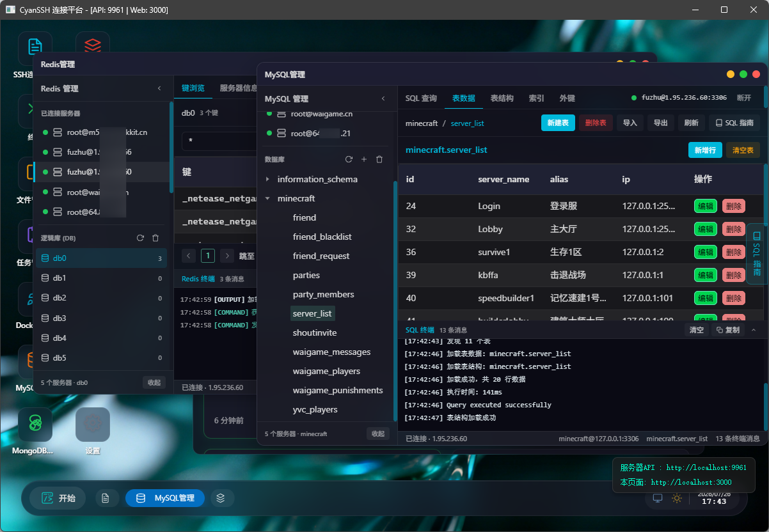Click the 新建表 button
769x532 pixels.
tap(558, 123)
